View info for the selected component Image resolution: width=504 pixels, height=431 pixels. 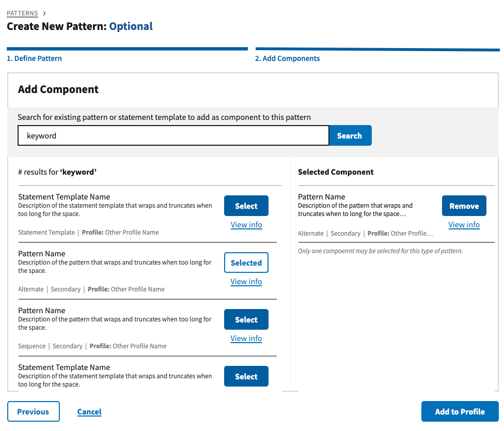[x=464, y=225]
